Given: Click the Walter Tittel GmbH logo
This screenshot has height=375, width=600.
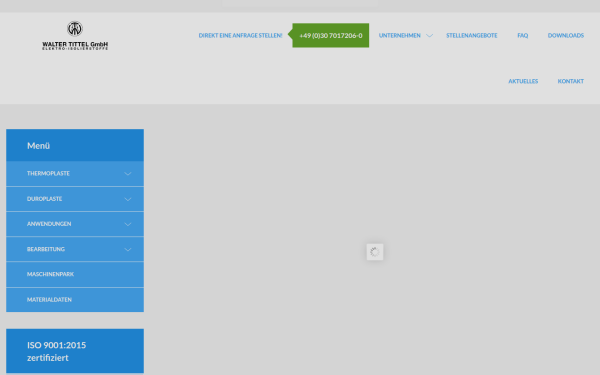Looking at the screenshot, I should pyautogui.click(x=75, y=36).
